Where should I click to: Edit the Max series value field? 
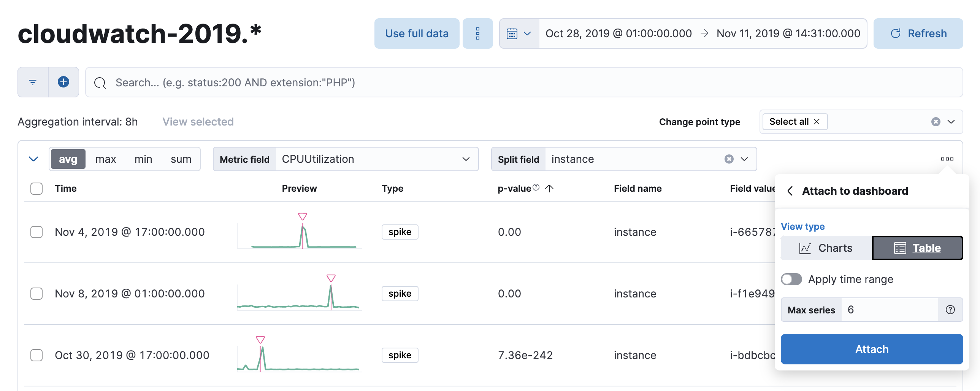(890, 310)
